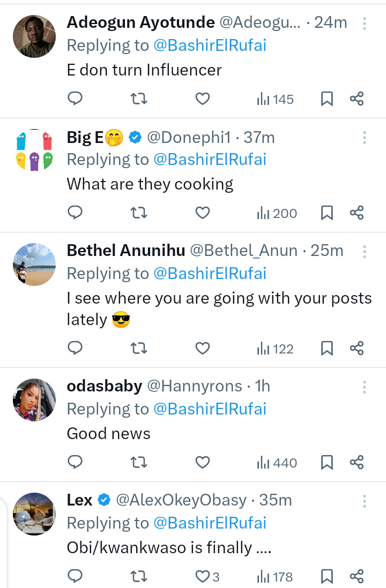View analytics for odasbaby's 440-view tweet

click(277, 463)
